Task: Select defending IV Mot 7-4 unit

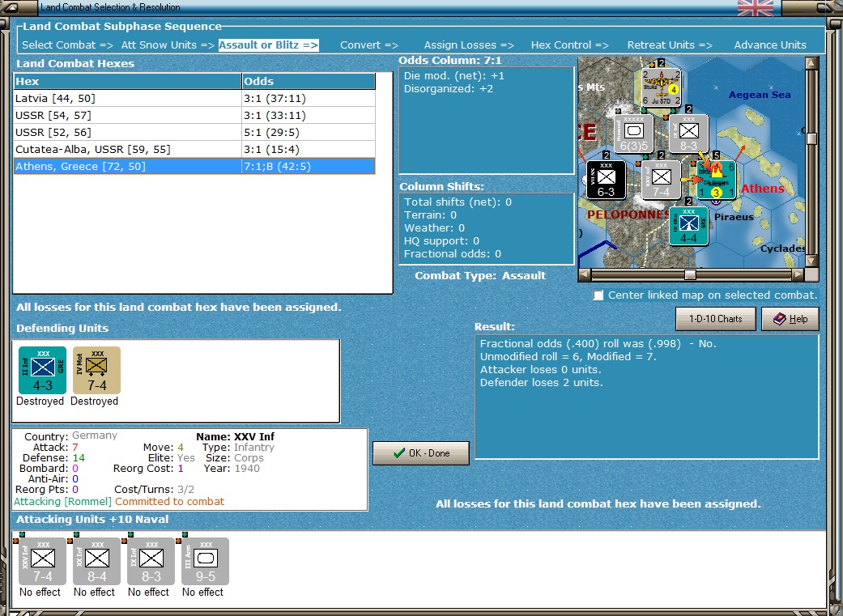Action: pos(97,371)
